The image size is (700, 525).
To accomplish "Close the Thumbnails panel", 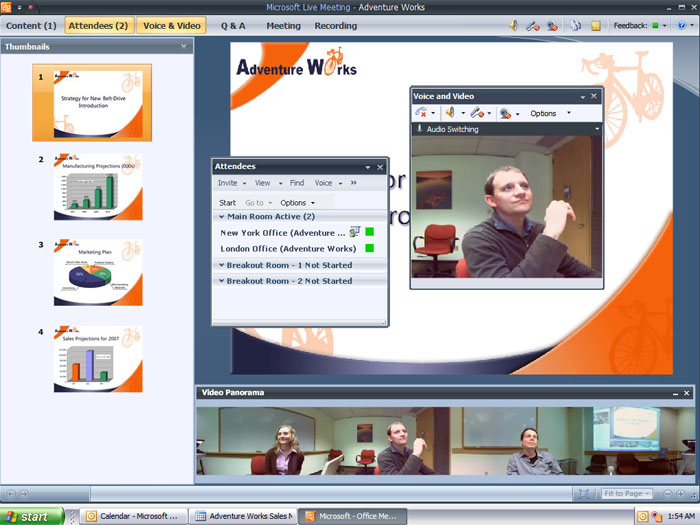I will click(x=183, y=46).
